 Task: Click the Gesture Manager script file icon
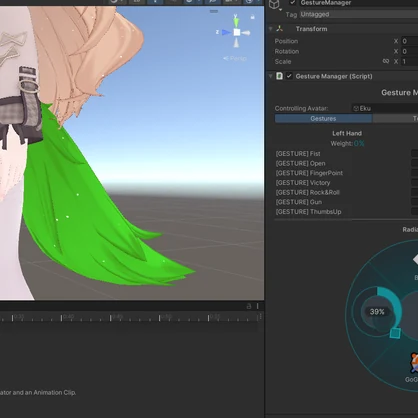280,76
